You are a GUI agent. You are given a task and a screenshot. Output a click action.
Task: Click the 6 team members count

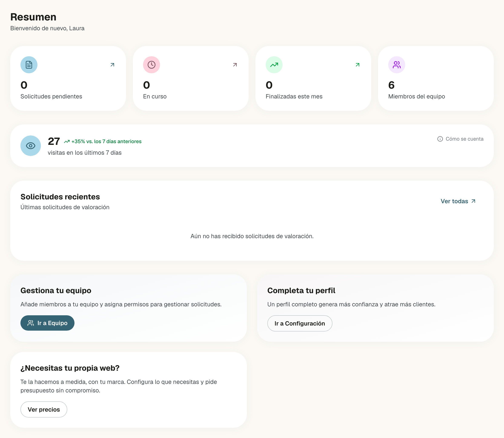coord(391,85)
